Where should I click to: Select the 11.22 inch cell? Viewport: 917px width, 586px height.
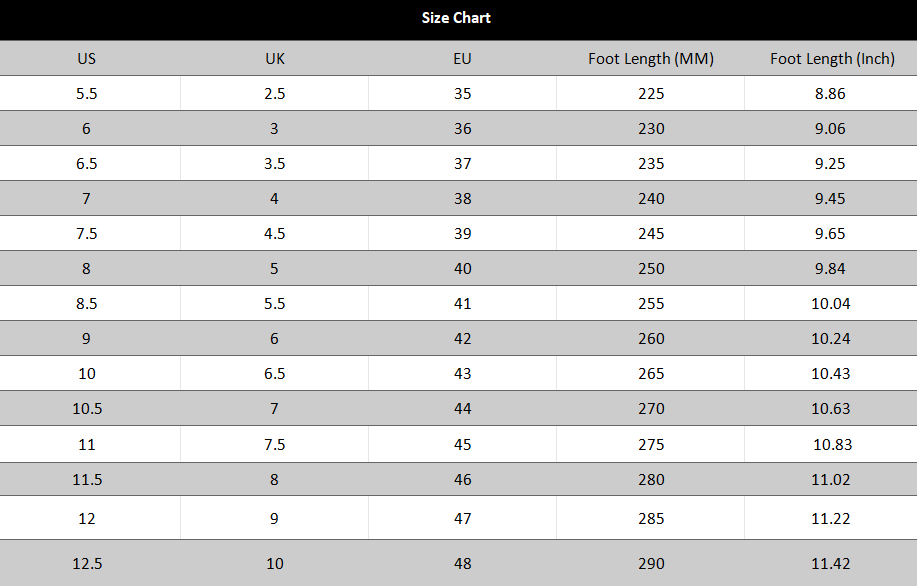click(830, 518)
